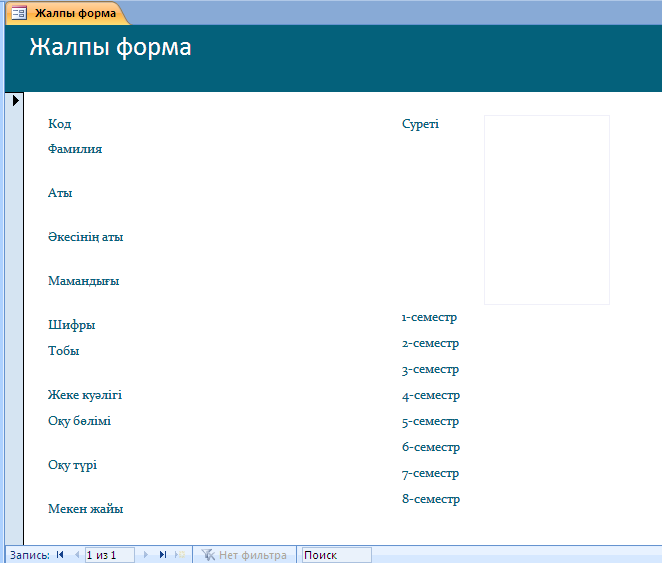Click the Аты field label
Screen dimensions: 662x563
(60, 193)
